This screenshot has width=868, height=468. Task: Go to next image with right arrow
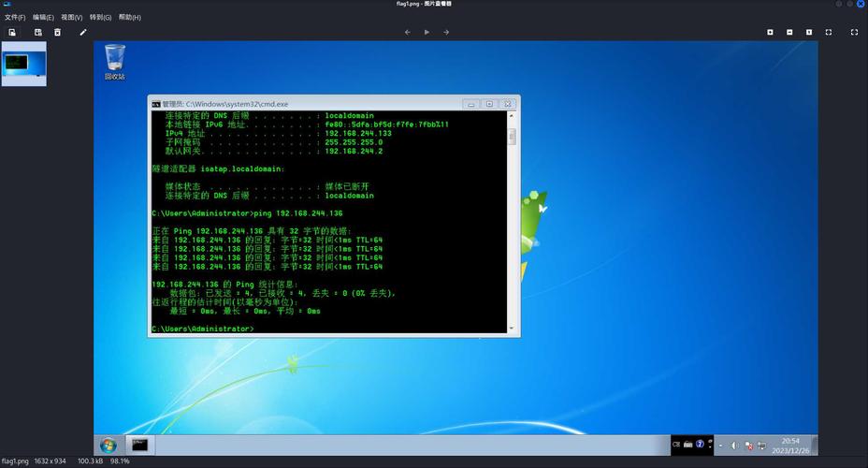[x=446, y=32]
